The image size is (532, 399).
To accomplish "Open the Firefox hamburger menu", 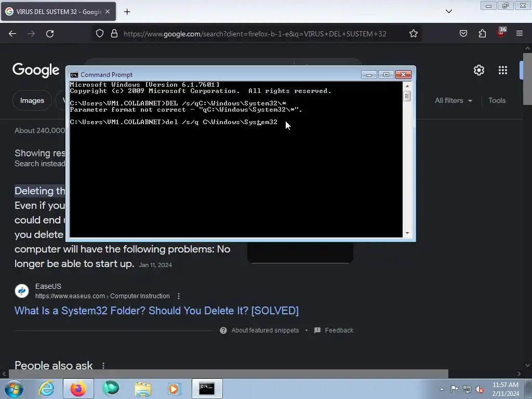I will coord(520,33).
